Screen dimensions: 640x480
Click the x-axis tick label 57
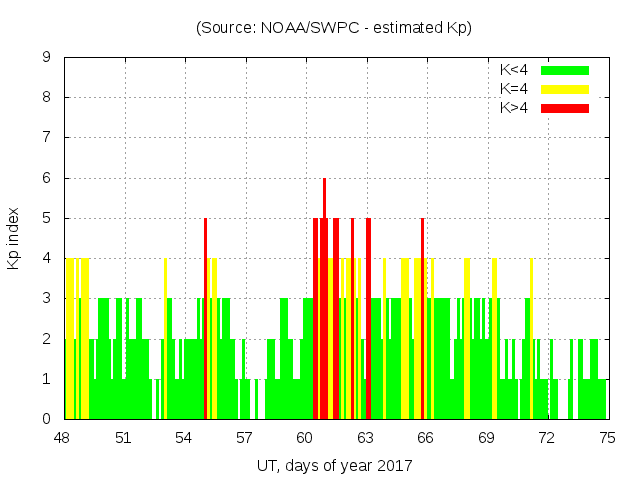coord(244,438)
